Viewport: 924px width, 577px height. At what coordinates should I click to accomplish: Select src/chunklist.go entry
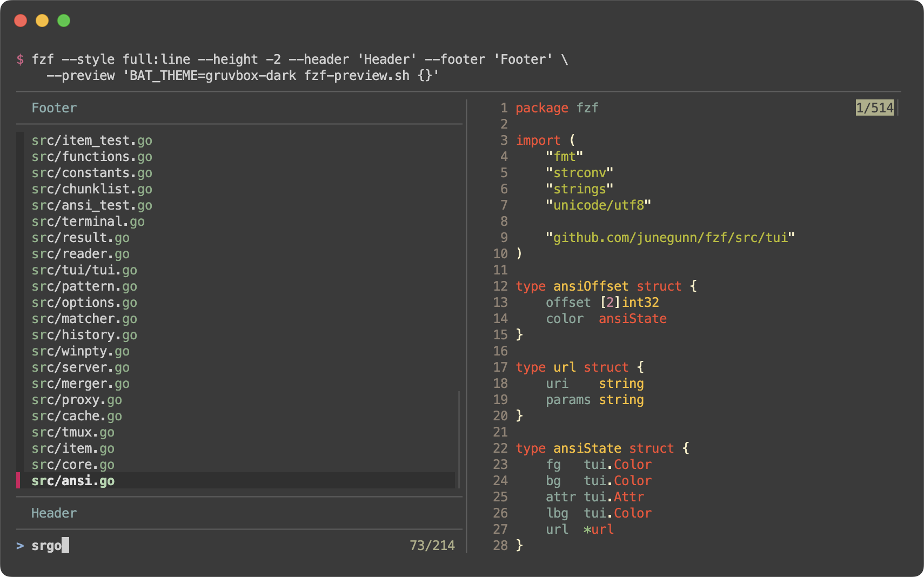[92, 189]
